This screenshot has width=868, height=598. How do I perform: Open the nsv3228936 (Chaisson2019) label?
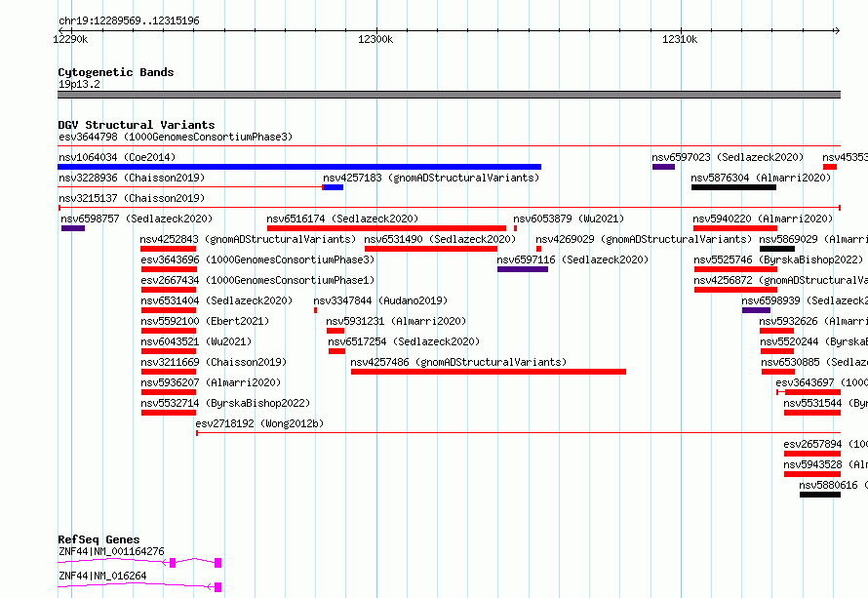point(132,178)
